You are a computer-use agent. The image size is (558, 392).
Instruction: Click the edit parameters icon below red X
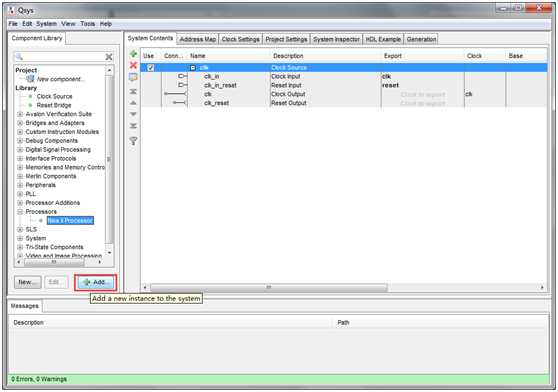click(x=133, y=77)
